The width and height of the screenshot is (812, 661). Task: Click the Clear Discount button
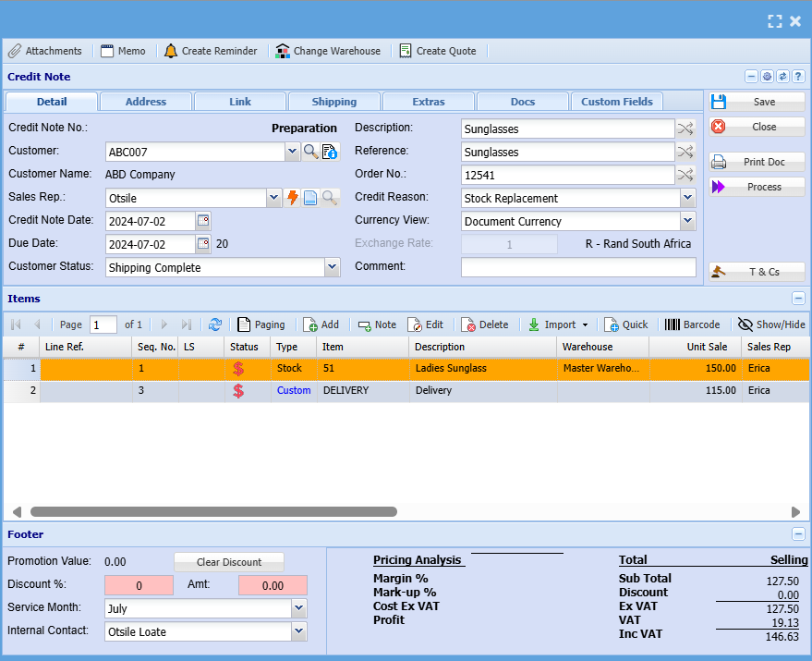coord(228,562)
